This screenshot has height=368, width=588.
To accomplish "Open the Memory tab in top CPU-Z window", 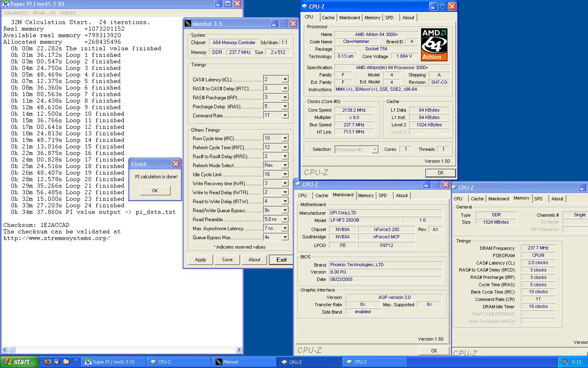I will point(372,18).
